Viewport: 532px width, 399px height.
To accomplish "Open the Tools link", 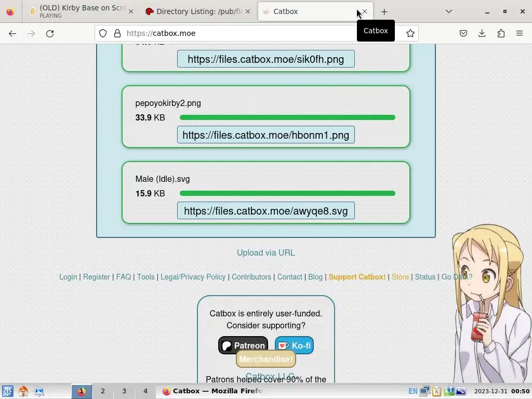I will [145, 277].
